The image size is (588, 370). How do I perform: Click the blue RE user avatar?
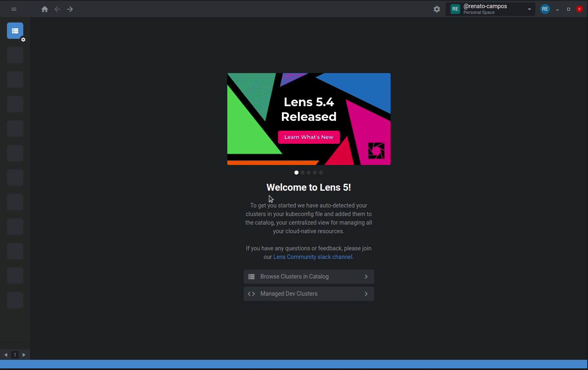pos(545,9)
